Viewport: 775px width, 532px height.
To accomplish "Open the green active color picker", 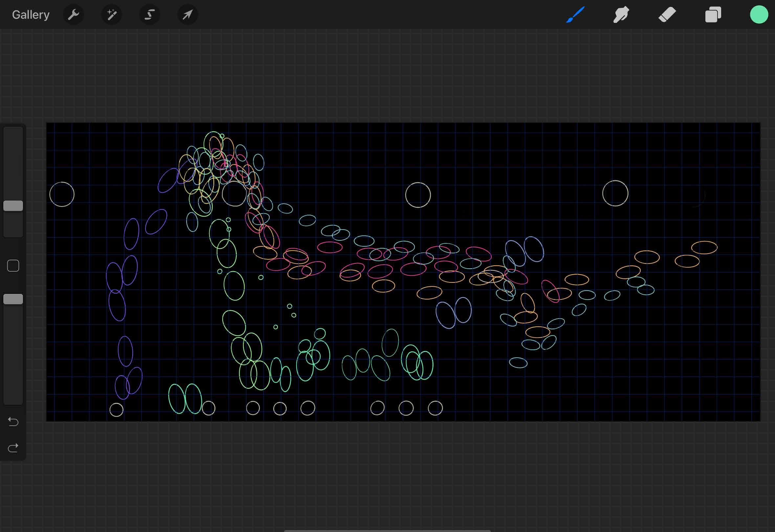I will (759, 15).
